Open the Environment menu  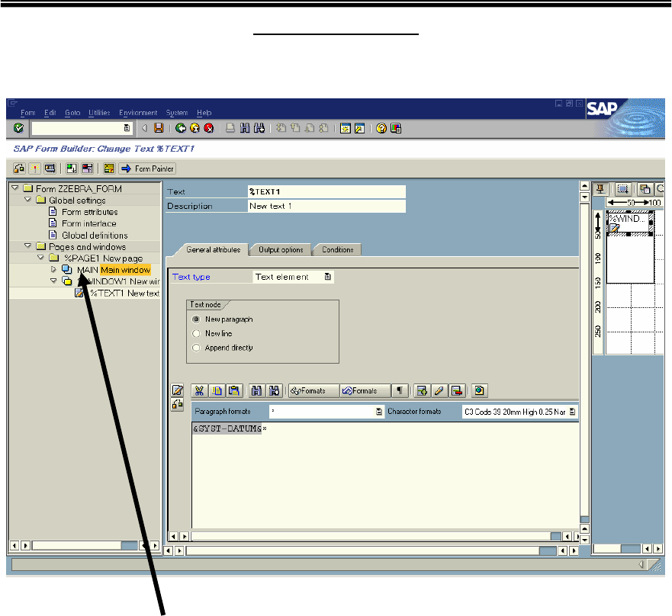(138, 113)
